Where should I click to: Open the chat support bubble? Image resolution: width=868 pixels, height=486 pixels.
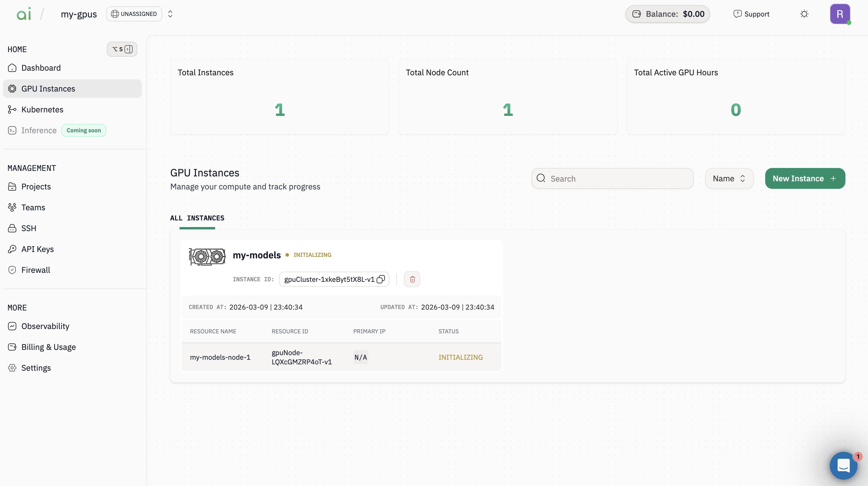point(843,465)
